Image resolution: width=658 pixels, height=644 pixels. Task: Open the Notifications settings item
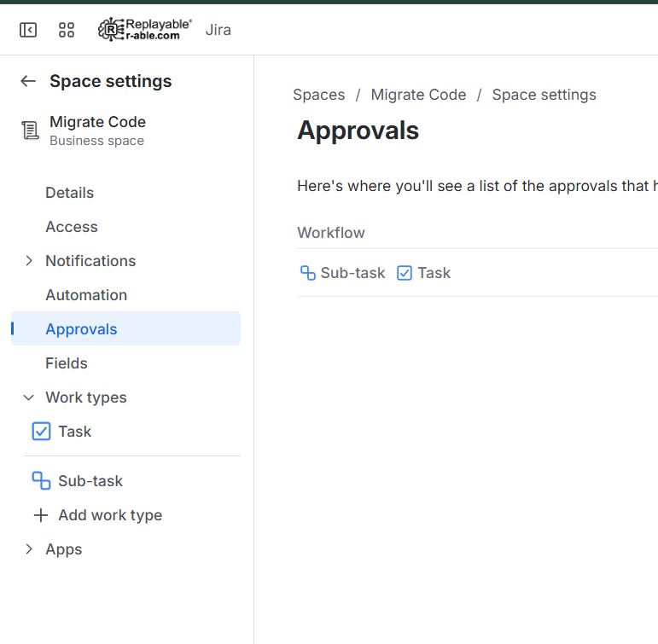tap(90, 261)
